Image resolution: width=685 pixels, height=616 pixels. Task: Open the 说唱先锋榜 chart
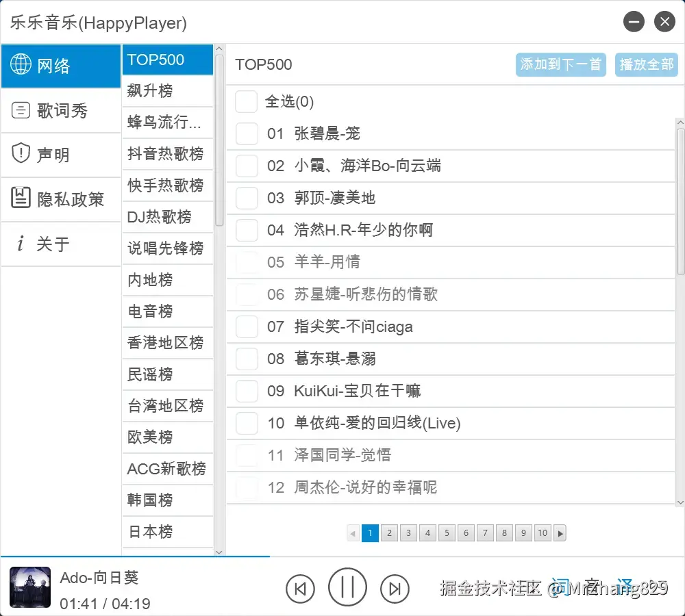coord(168,248)
